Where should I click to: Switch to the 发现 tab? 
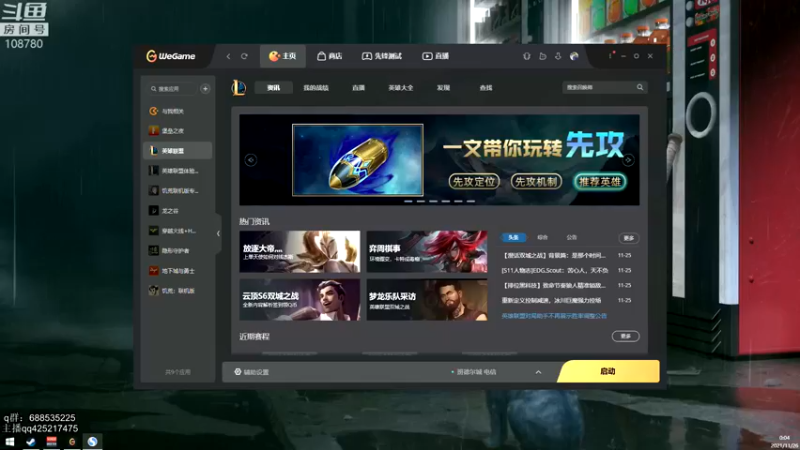(443, 88)
